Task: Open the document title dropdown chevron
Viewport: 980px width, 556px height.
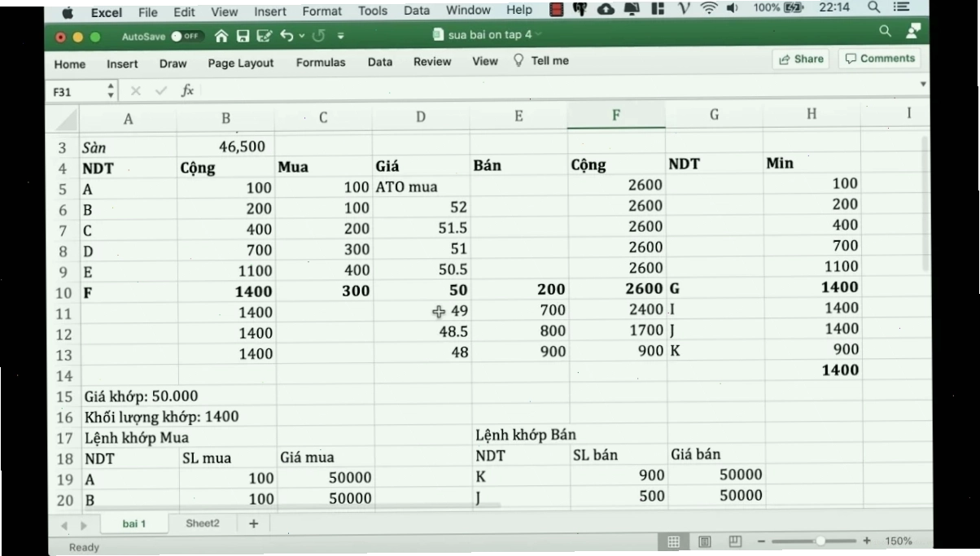Action: coord(538,34)
